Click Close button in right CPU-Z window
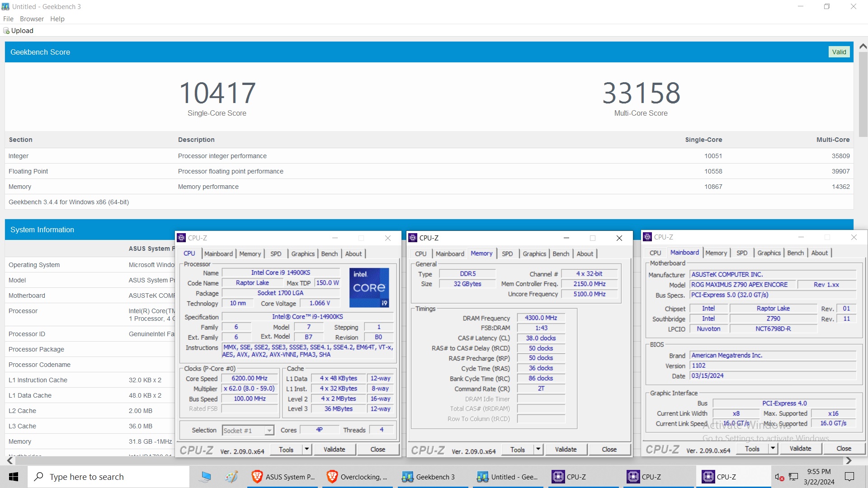 (x=844, y=448)
